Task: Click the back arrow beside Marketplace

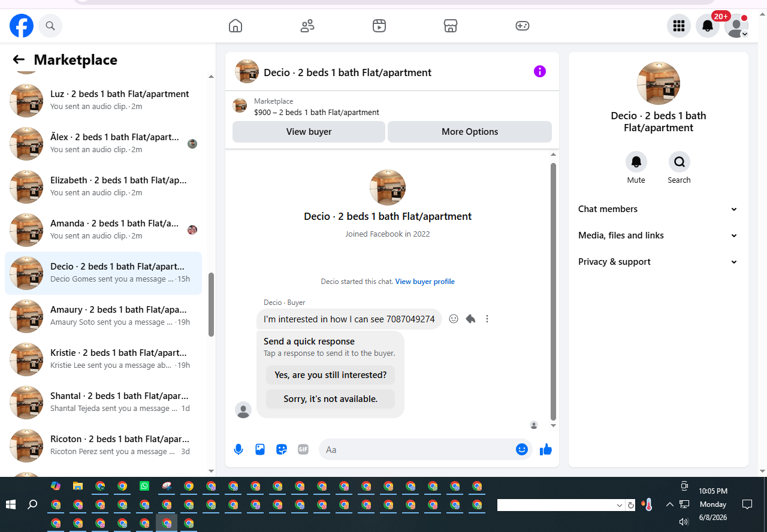Action: [19, 59]
